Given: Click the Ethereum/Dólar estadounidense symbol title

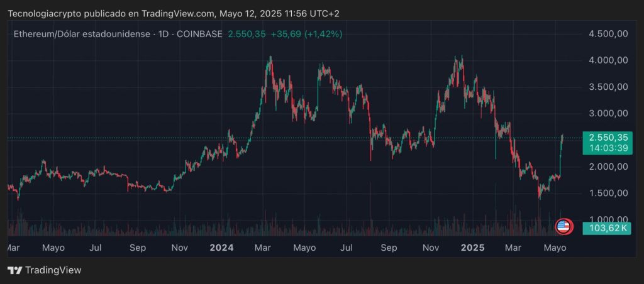Looking at the screenshot, I should point(82,34).
